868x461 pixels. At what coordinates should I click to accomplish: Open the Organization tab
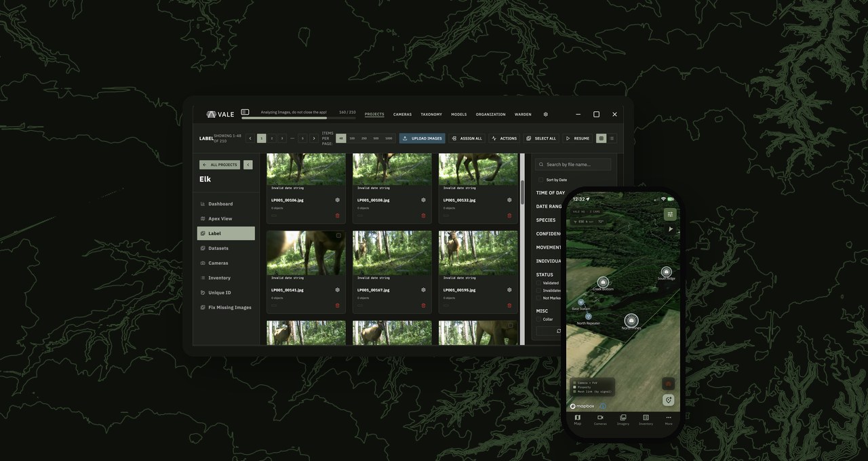pyautogui.click(x=490, y=115)
